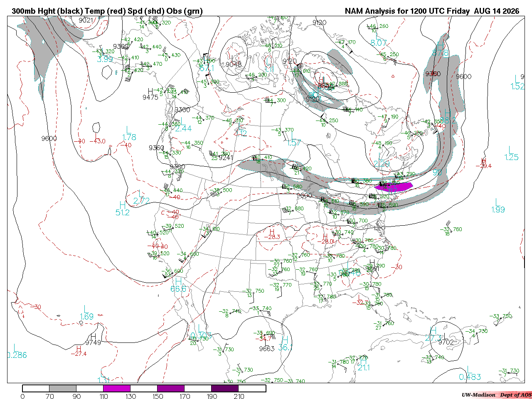Click the magenta jet streak shaded area
The width and height of the screenshot is (532, 399).
pyautogui.click(x=393, y=186)
